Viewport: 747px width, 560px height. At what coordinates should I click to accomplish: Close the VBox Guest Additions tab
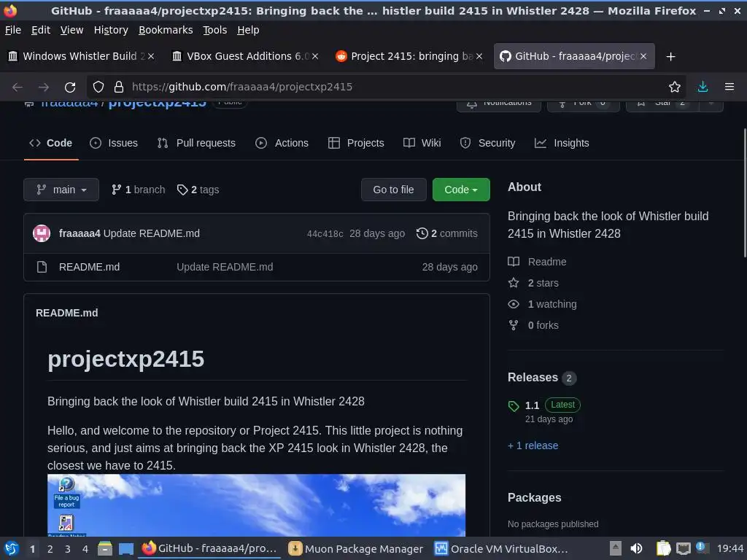[315, 56]
